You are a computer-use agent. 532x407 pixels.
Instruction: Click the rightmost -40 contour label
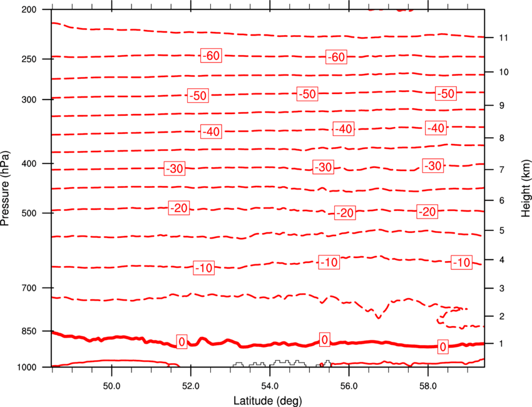click(436, 128)
